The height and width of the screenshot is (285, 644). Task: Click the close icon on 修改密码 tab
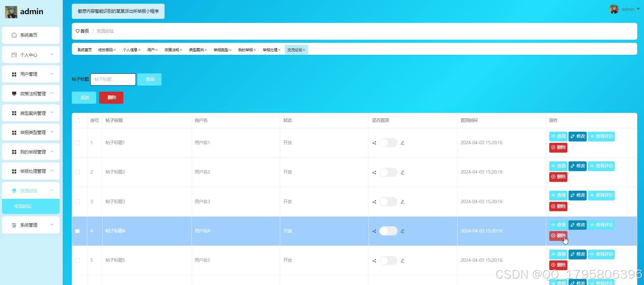pyautogui.click(x=115, y=50)
